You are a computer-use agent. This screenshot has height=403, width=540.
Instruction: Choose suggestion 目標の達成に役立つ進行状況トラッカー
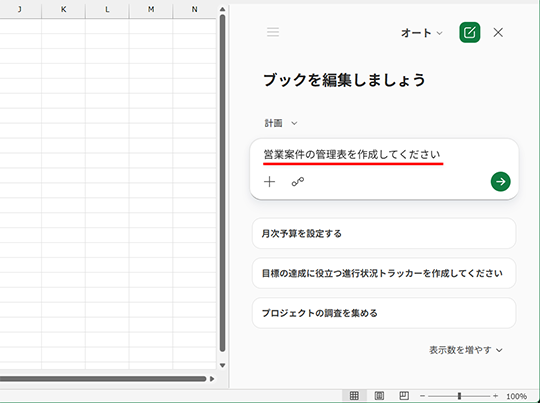pos(384,273)
